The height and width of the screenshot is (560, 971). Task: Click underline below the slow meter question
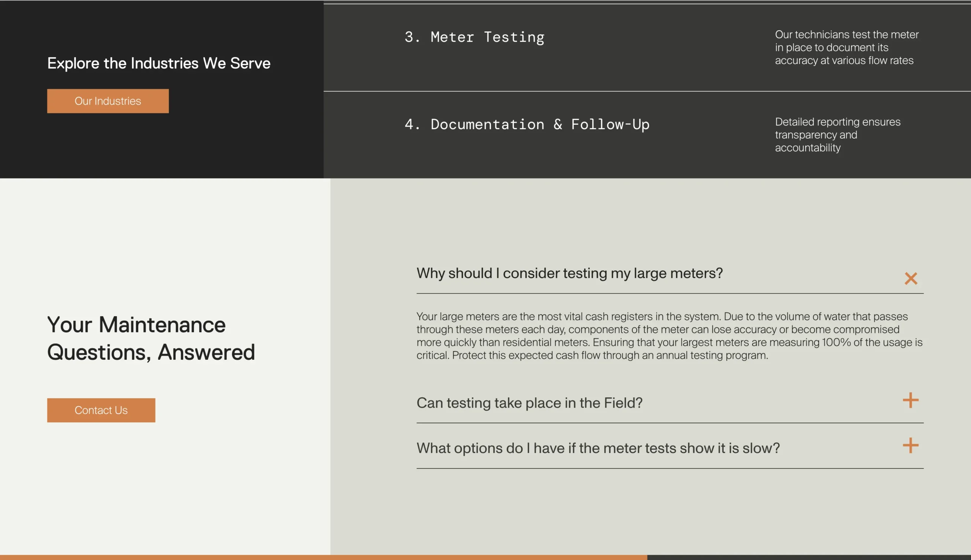[x=669, y=469]
